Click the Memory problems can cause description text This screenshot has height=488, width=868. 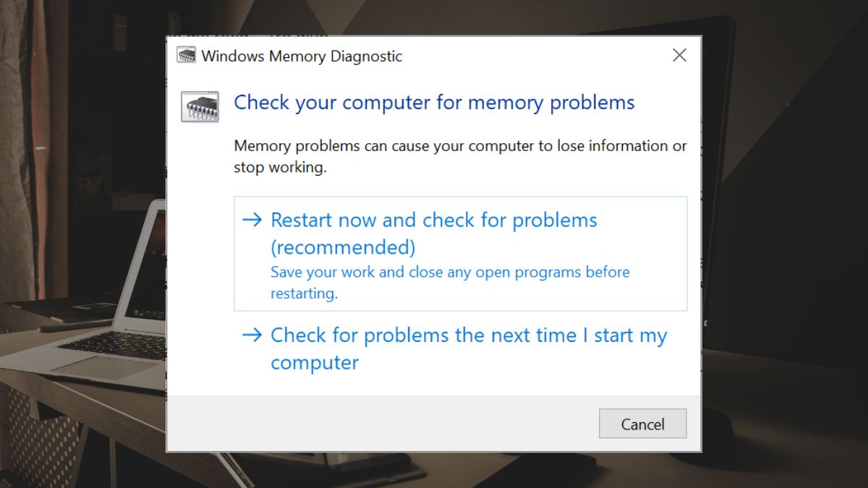(460, 156)
